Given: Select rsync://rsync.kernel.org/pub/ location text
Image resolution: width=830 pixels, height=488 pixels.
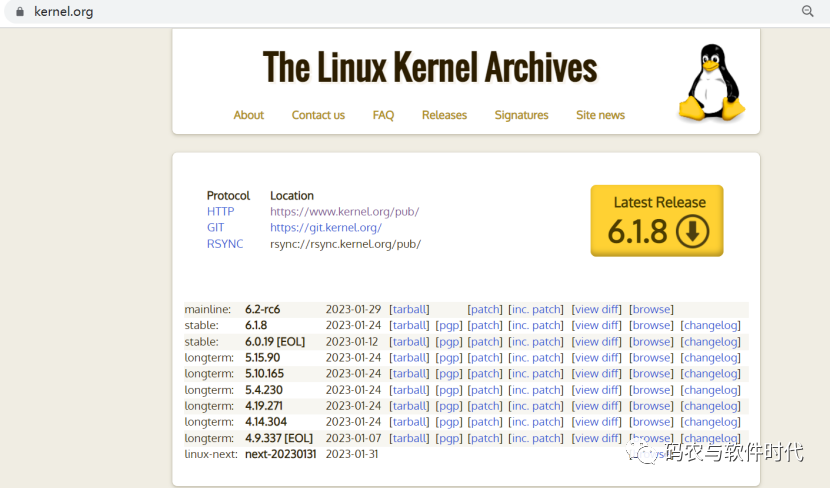Looking at the screenshot, I should 346,244.
